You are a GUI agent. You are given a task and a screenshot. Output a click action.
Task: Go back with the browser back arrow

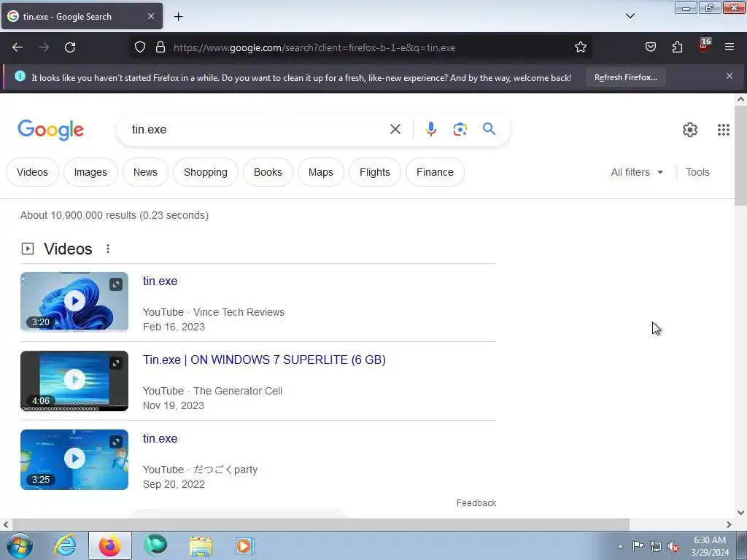click(18, 47)
